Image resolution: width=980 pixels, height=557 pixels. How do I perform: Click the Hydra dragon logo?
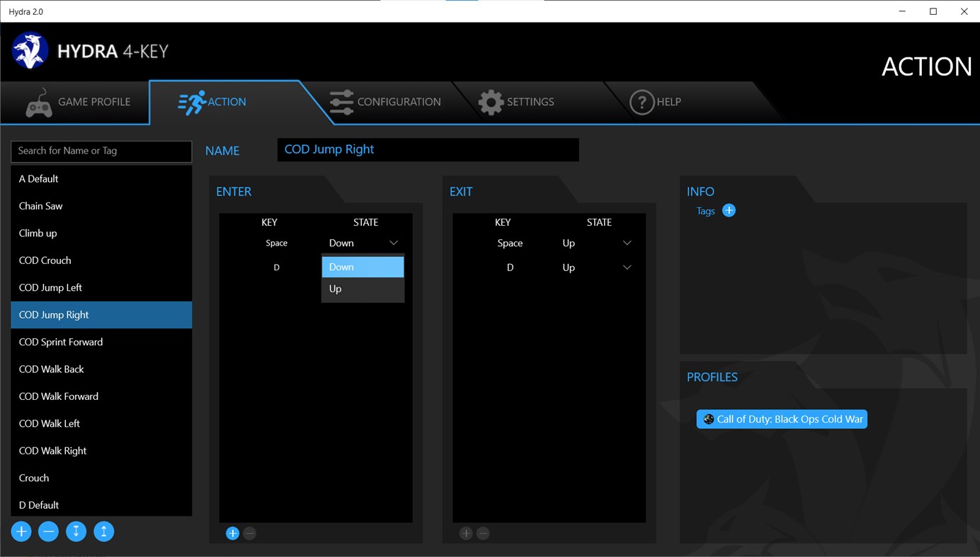[x=29, y=50]
